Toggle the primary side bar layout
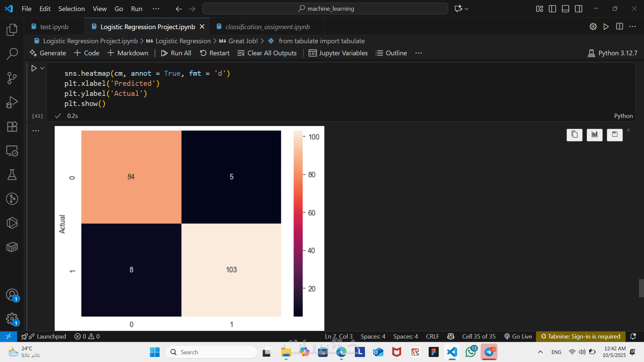This screenshot has height=362, width=644. click(x=552, y=9)
